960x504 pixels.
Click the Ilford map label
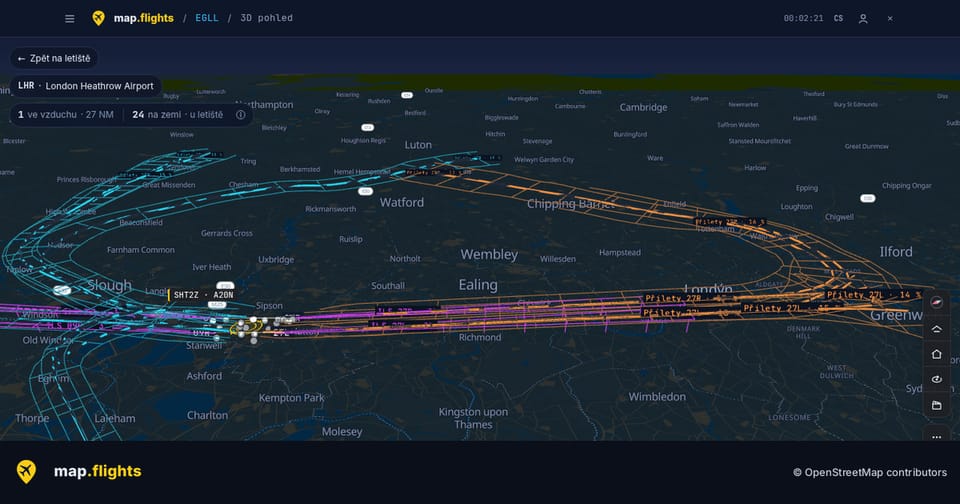[x=896, y=252]
